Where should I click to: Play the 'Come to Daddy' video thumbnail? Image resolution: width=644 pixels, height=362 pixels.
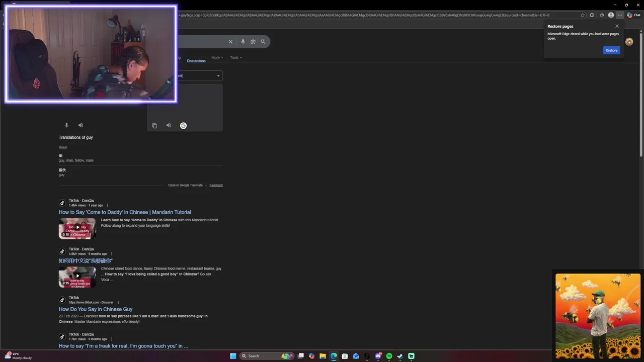click(77, 228)
